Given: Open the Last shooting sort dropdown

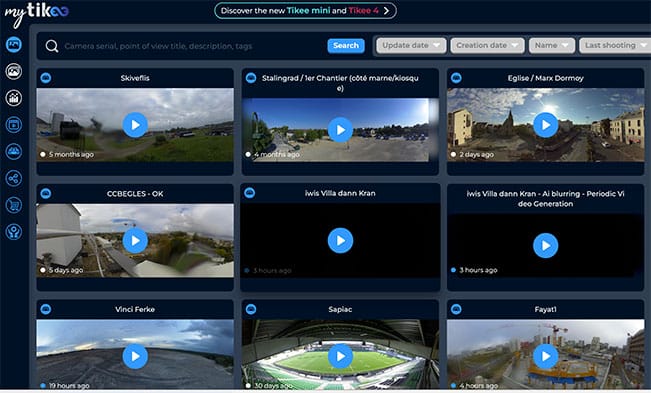Looking at the screenshot, I should tap(615, 45).
